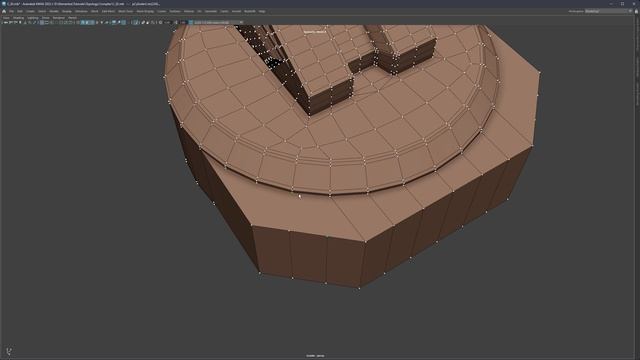The height and width of the screenshot is (360, 640).
Task: Open the Arnold menu
Action: (236, 11)
